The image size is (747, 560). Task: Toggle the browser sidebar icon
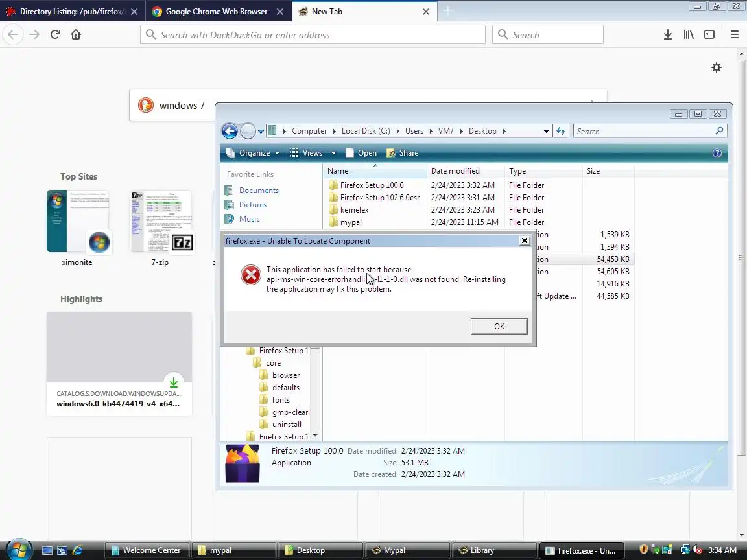[709, 34]
